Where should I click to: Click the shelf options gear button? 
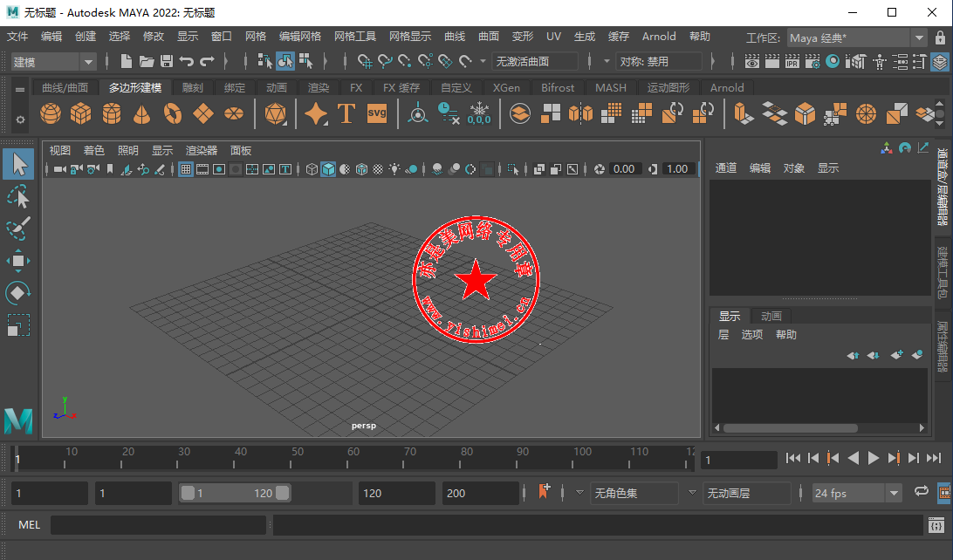coord(20,120)
